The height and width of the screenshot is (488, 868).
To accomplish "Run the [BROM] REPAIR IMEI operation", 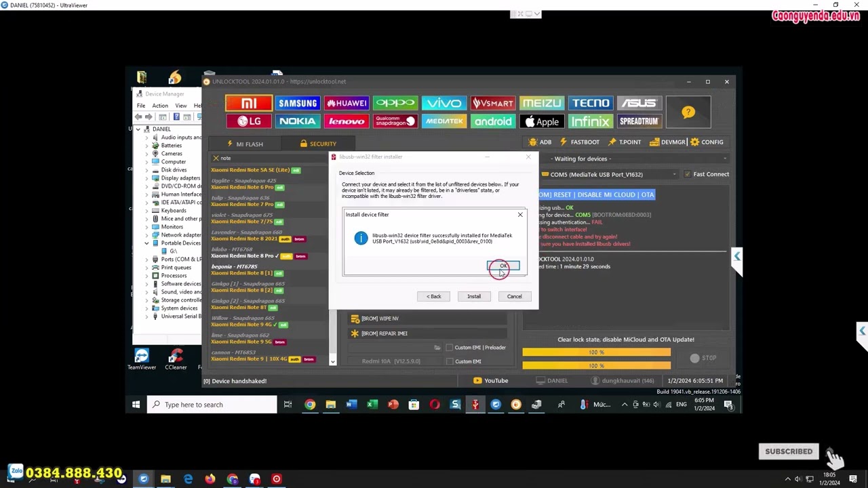I will (x=428, y=333).
